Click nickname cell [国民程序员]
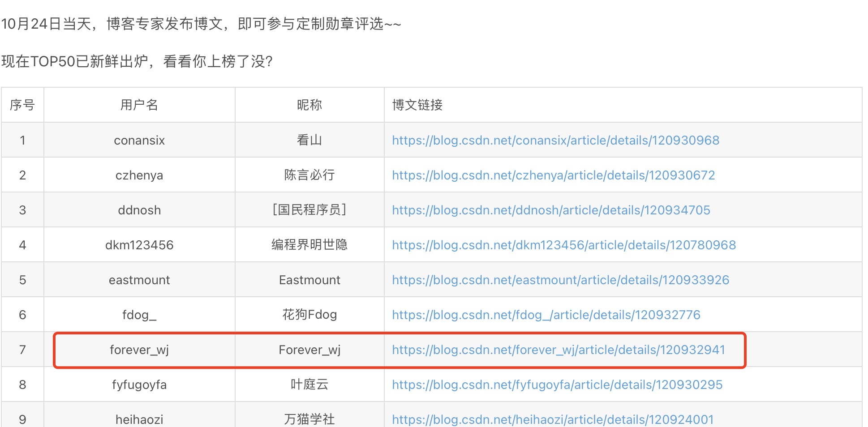 309,210
